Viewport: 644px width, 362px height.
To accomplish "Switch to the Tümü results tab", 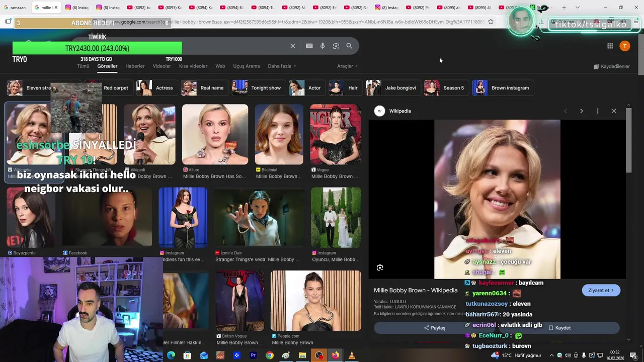I will (x=83, y=66).
